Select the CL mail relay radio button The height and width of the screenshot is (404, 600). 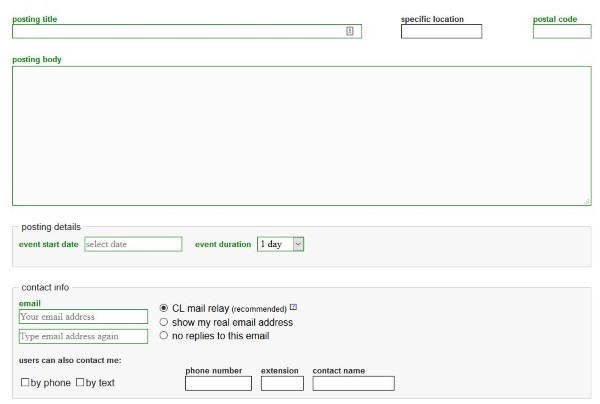164,308
